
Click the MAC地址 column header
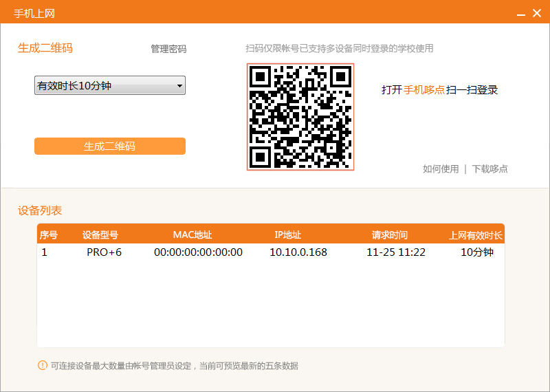coord(192,235)
